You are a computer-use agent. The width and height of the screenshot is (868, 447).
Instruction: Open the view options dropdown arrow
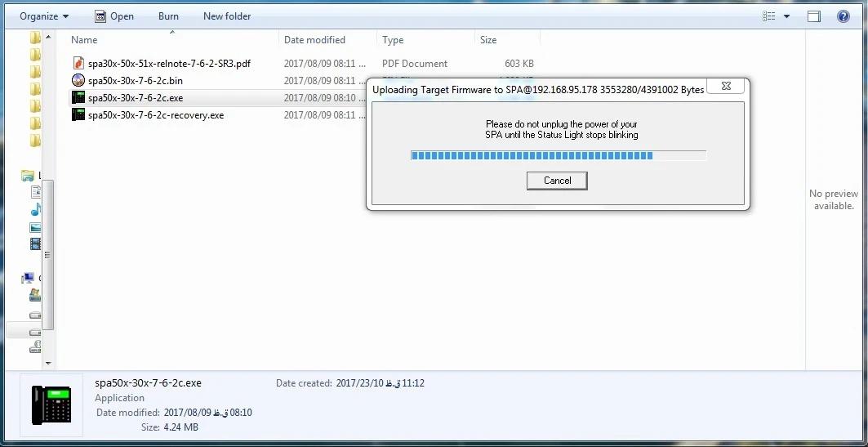[x=786, y=16]
